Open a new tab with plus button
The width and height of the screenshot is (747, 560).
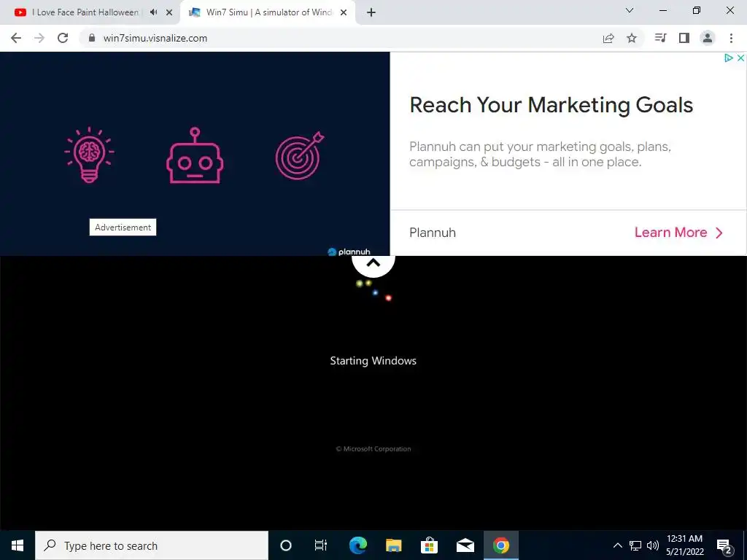371,12
